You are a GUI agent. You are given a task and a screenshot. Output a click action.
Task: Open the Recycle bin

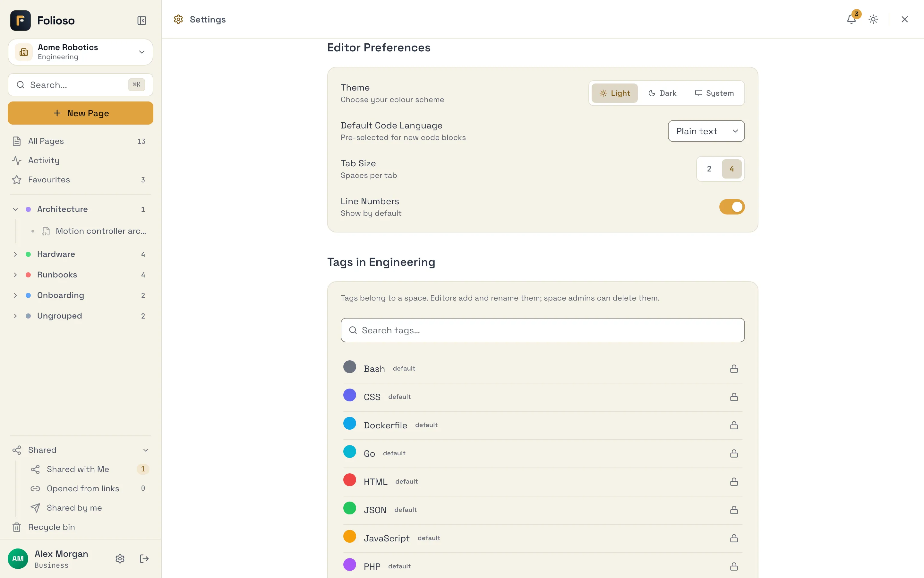(x=80, y=527)
